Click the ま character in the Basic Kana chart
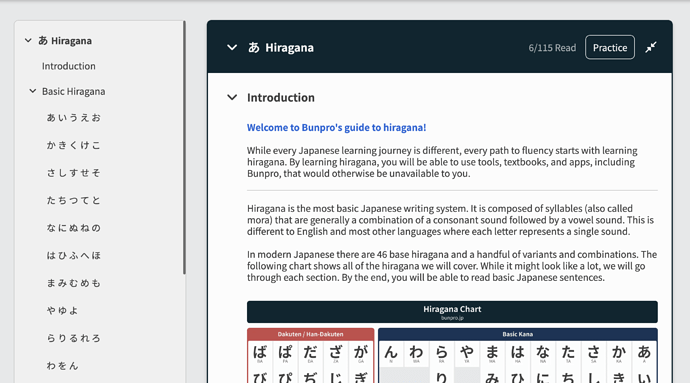Image resolution: width=690 pixels, height=383 pixels. [492, 352]
